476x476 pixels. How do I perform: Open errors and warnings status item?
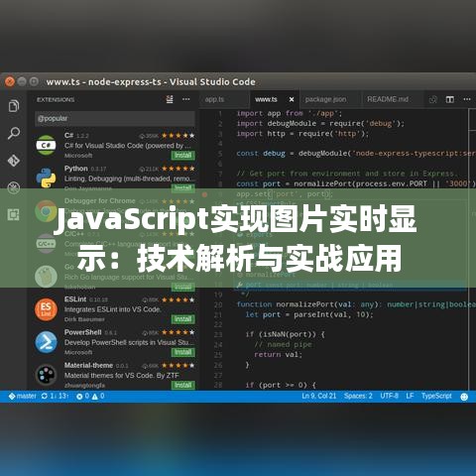pyautogui.click(x=90, y=396)
